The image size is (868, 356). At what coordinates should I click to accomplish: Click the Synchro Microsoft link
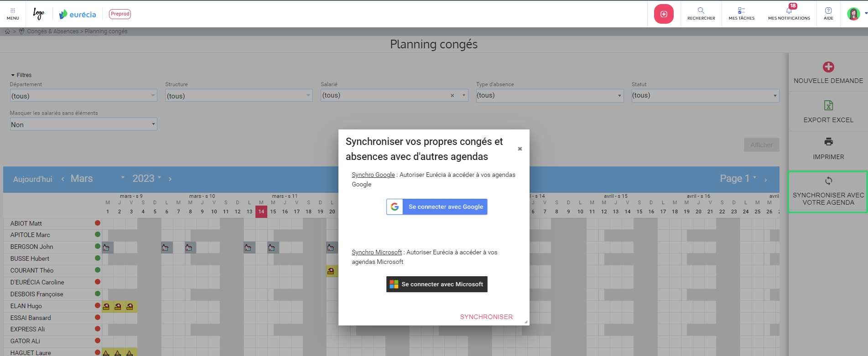(377, 252)
